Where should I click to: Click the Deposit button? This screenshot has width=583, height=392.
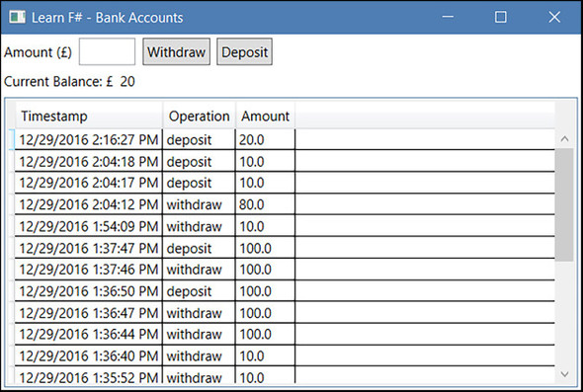point(244,51)
